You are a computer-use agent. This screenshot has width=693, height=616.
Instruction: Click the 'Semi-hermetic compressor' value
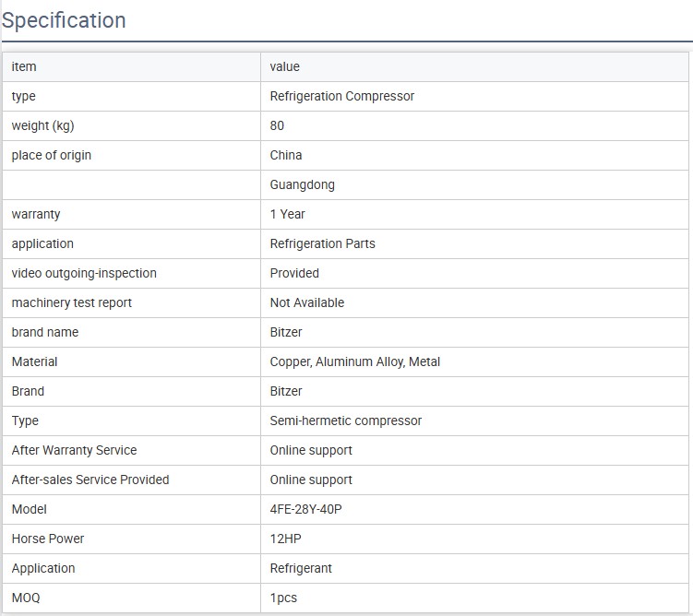point(345,421)
